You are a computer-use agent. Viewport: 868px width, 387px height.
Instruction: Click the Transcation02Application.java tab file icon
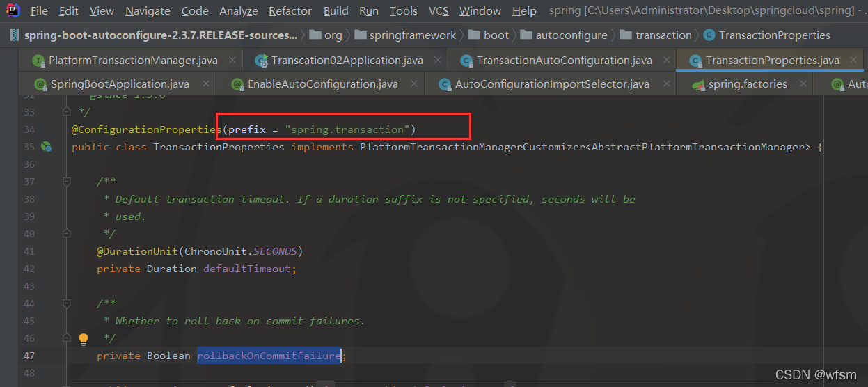point(261,61)
